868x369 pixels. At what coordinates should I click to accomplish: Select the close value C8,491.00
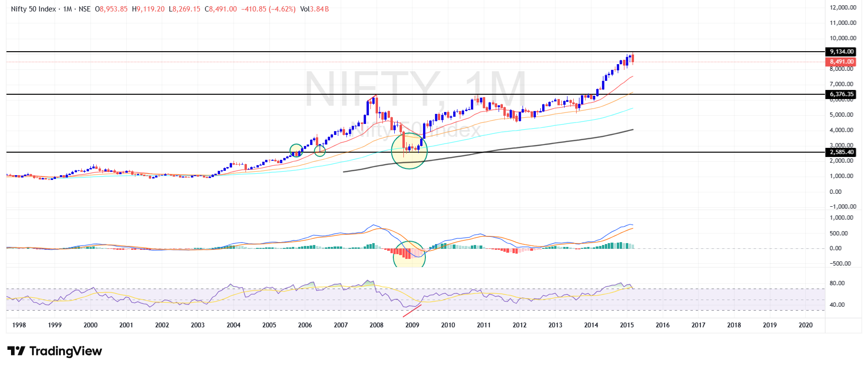(x=221, y=9)
